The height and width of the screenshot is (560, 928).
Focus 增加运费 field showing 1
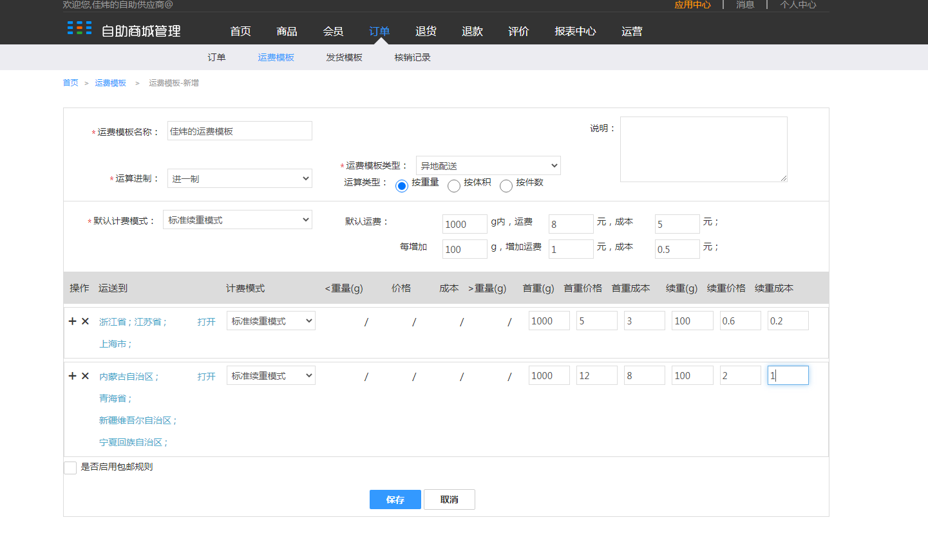coord(571,249)
